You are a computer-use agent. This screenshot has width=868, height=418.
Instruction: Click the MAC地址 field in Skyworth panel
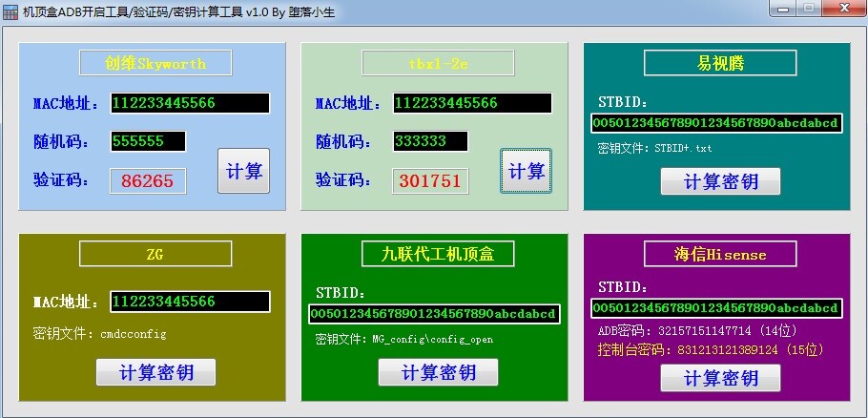pos(190,103)
